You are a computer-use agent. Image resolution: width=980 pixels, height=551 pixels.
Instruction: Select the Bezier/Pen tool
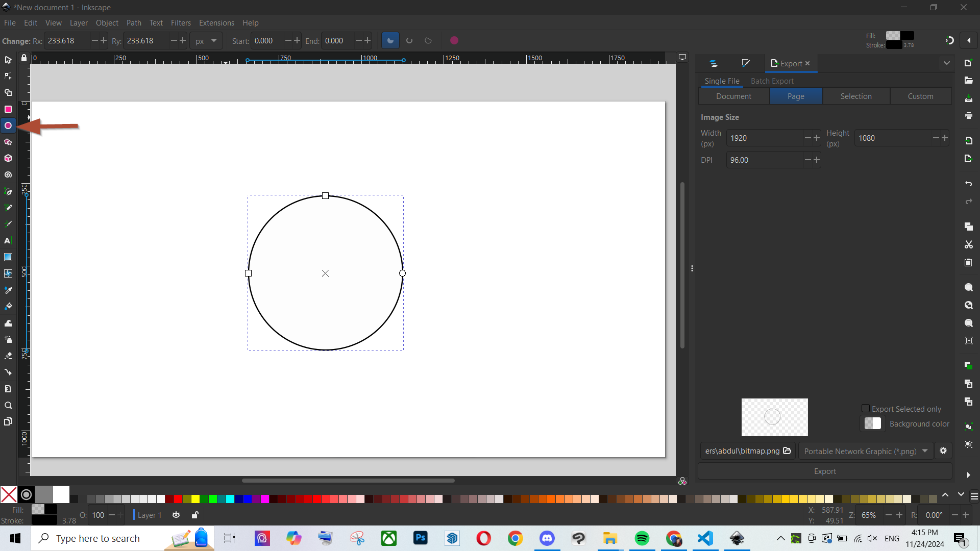coord(8,191)
